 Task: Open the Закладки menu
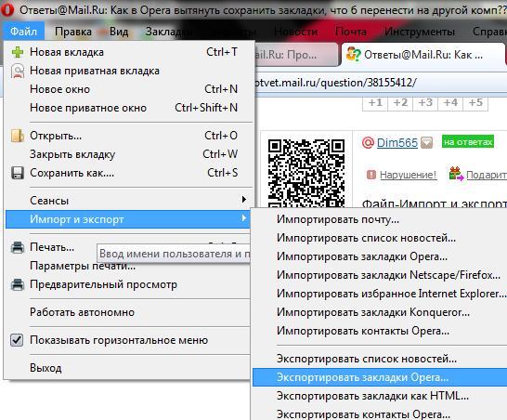coord(169,32)
